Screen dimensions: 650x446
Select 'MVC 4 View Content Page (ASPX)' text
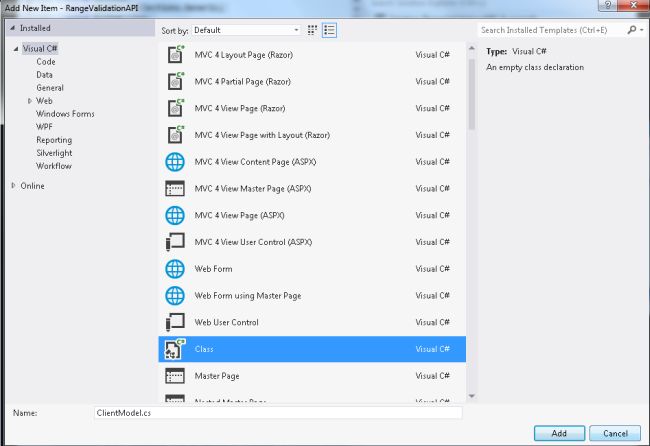tap(255, 162)
